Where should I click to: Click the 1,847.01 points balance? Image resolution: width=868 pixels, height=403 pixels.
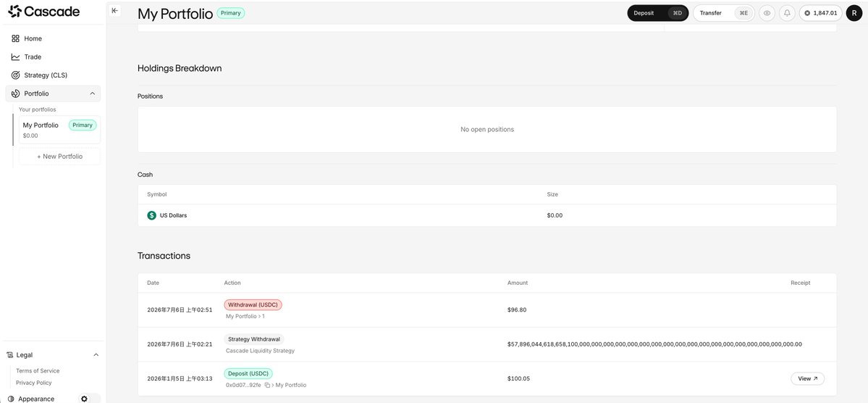click(x=820, y=13)
